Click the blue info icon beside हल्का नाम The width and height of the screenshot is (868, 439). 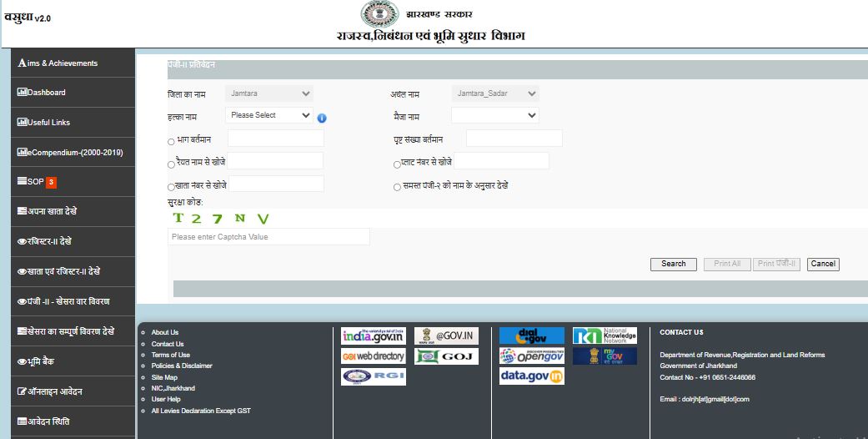point(322,118)
